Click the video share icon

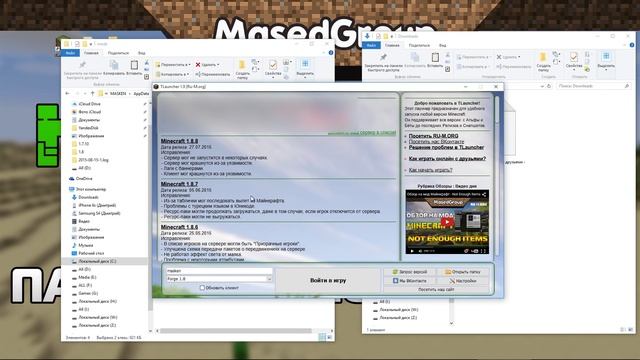click(x=484, y=194)
